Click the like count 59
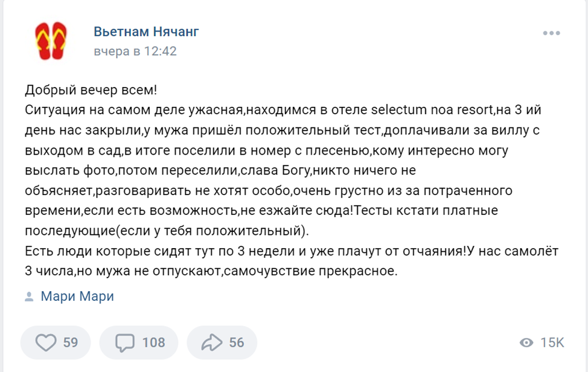 (71, 342)
